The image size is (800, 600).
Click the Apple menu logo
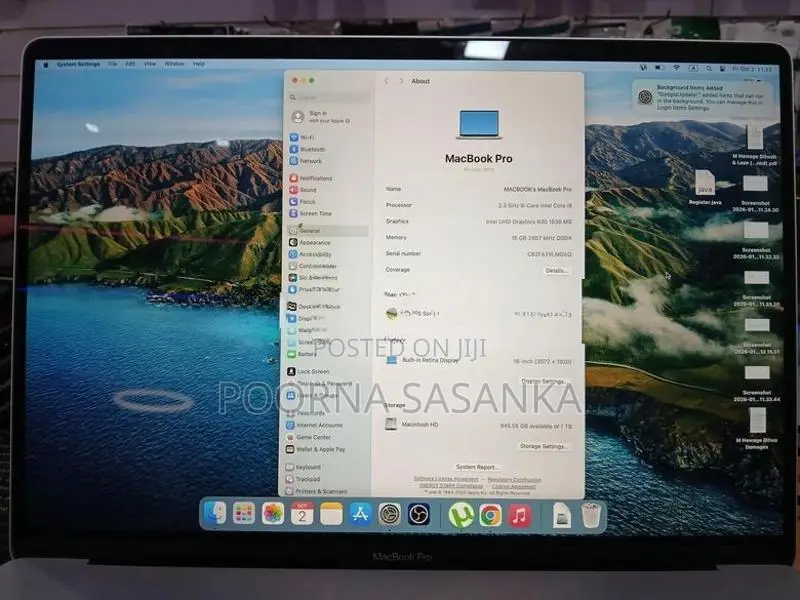click(x=46, y=65)
